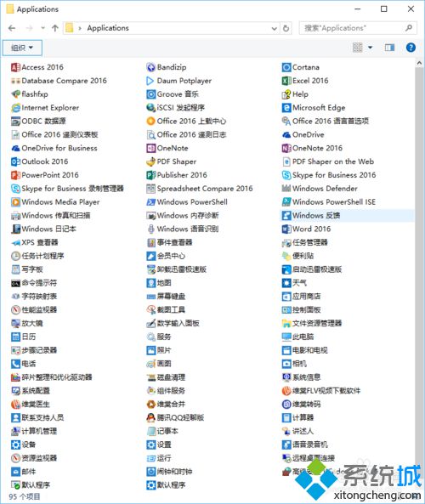Open the Access 2016 application icon

click(x=15, y=67)
